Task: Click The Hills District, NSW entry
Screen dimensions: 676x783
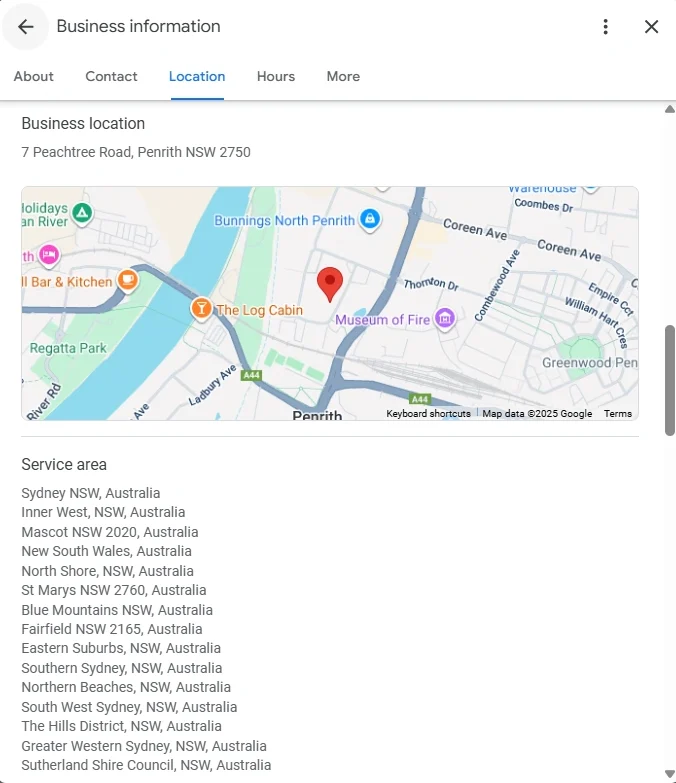Action: (x=121, y=726)
